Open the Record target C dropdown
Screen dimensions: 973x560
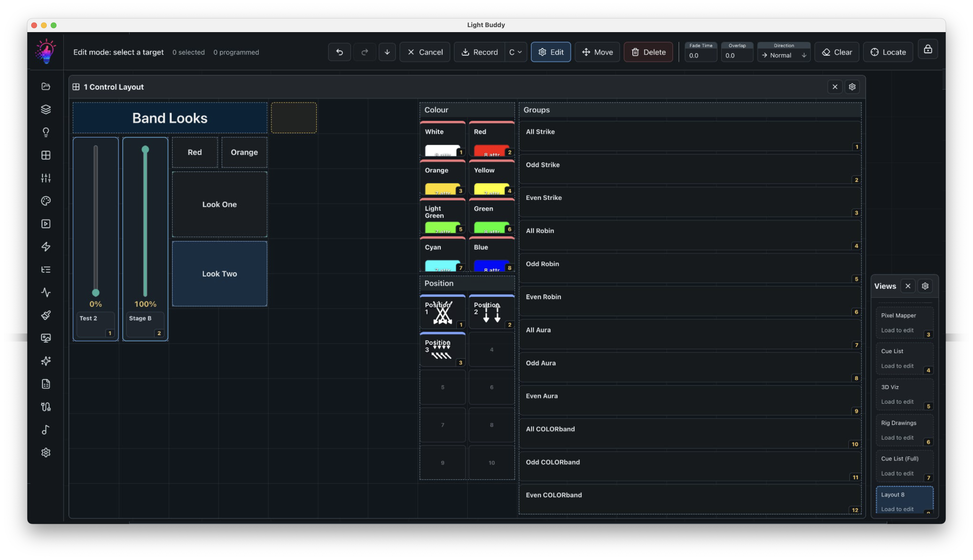tap(515, 52)
